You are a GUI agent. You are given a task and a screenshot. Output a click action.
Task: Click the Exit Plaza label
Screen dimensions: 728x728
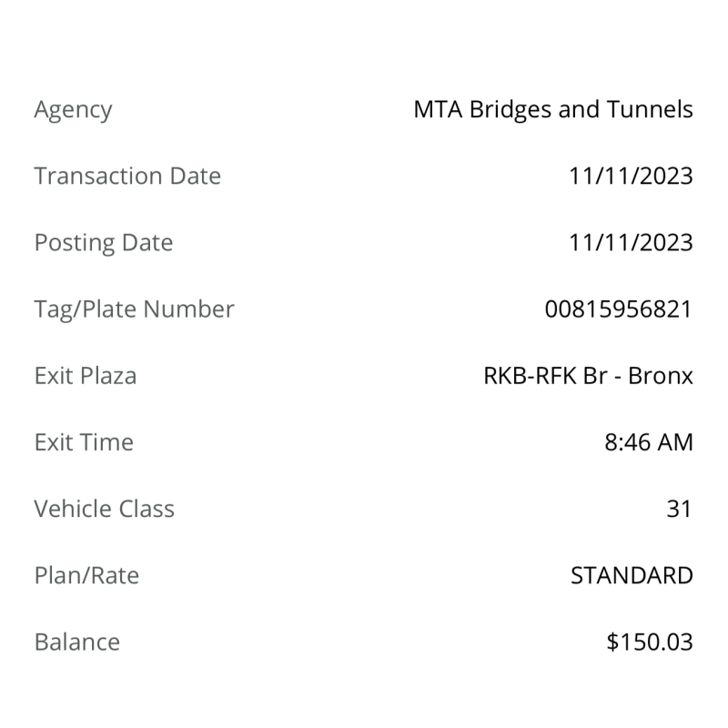coord(86,376)
